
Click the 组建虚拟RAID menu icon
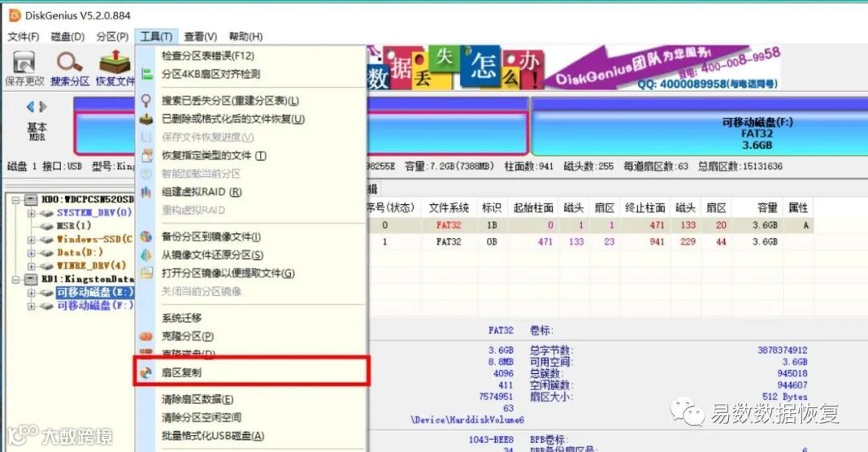coord(146,191)
